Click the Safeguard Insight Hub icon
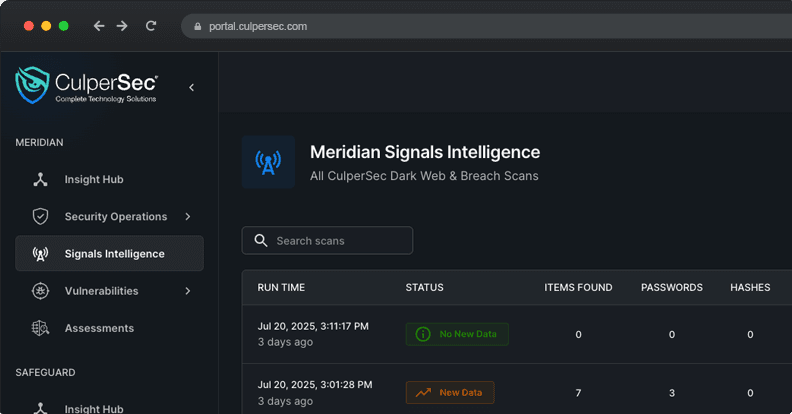The width and height of the screenshot is (792, 414). pos(40,408)
